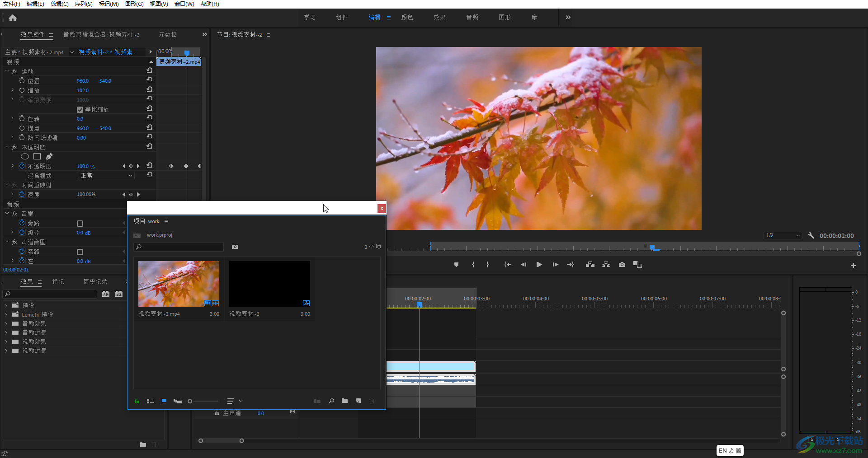Collapse the Opacity (不透明度) effect group

(7, 147)
